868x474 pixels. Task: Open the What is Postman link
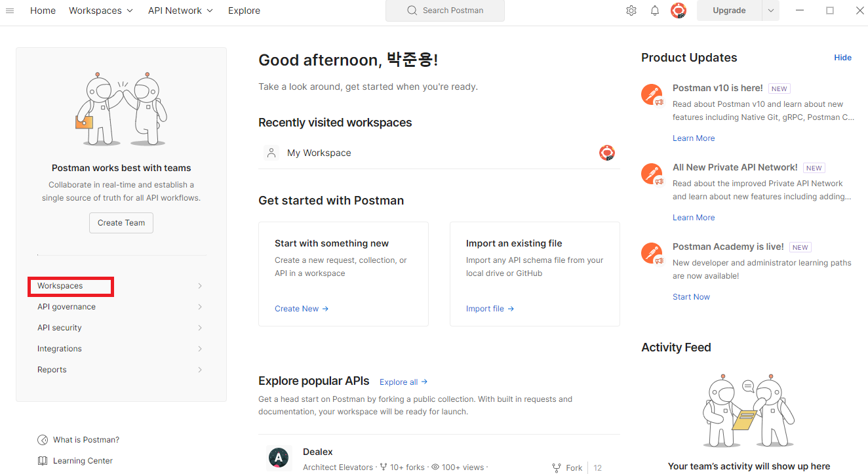86,440
